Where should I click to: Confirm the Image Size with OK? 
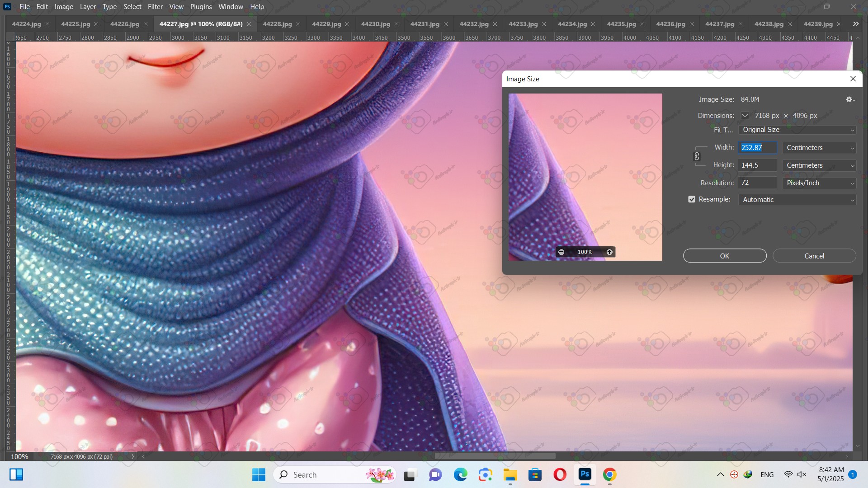tap(725, 256)
